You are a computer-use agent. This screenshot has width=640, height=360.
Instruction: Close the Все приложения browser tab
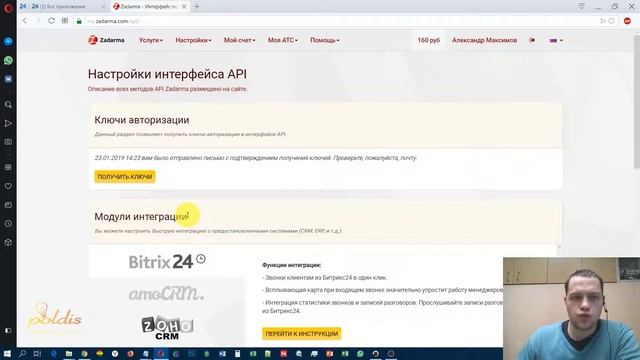(103, 6)
